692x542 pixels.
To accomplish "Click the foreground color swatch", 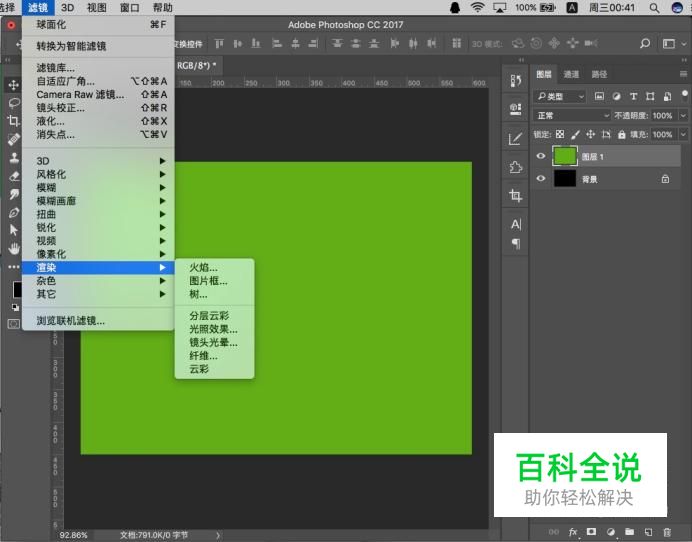I will (x=16, y=289).
